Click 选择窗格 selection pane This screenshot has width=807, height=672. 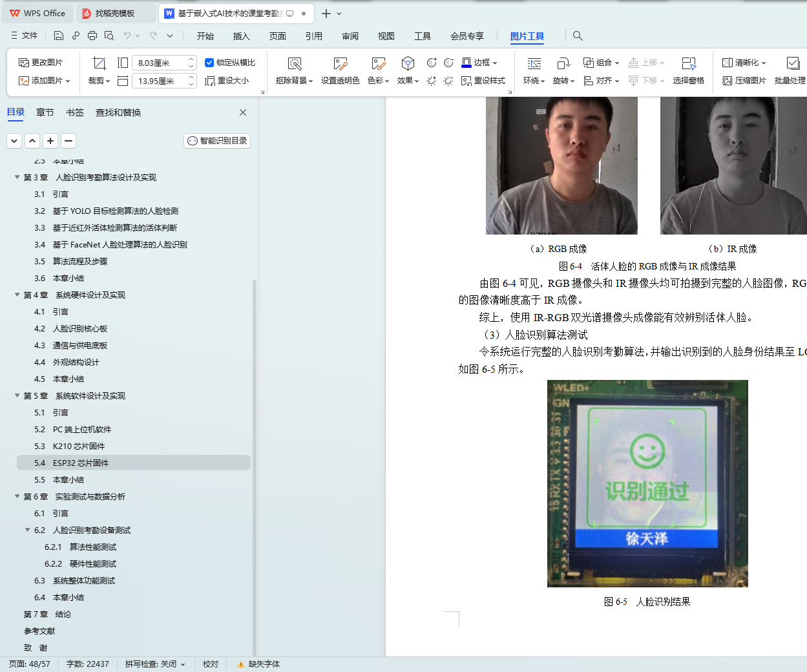(688, 71)
